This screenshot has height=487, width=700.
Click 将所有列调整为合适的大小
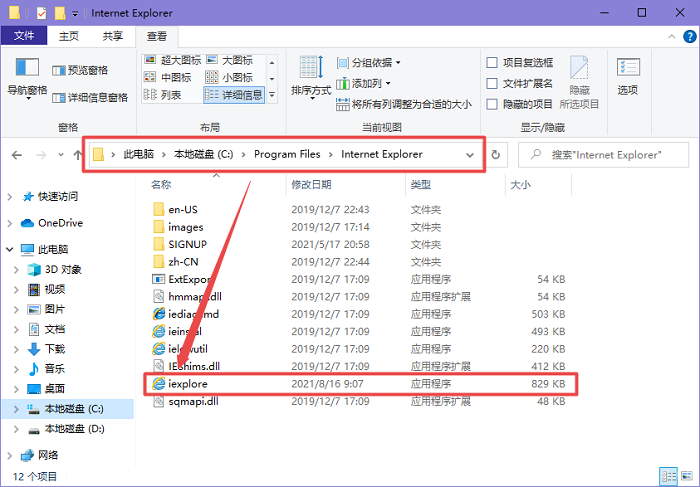click(404, 104)
